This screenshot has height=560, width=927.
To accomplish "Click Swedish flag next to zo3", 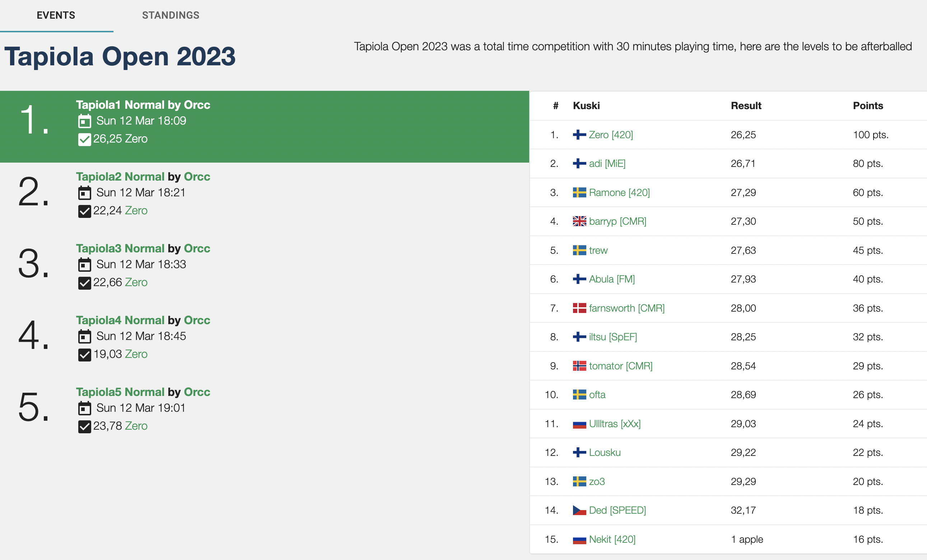I will click(579, 481).
